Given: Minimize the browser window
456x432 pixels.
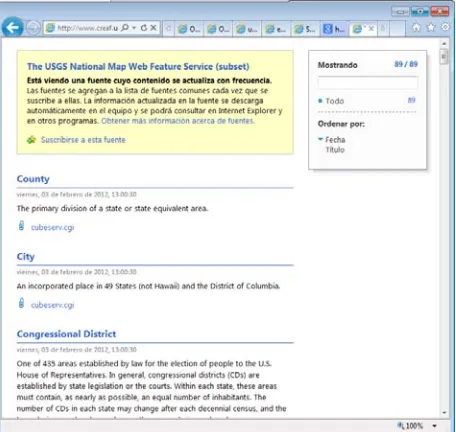Looking at the screenshot, I should click(x=401, y=12).
